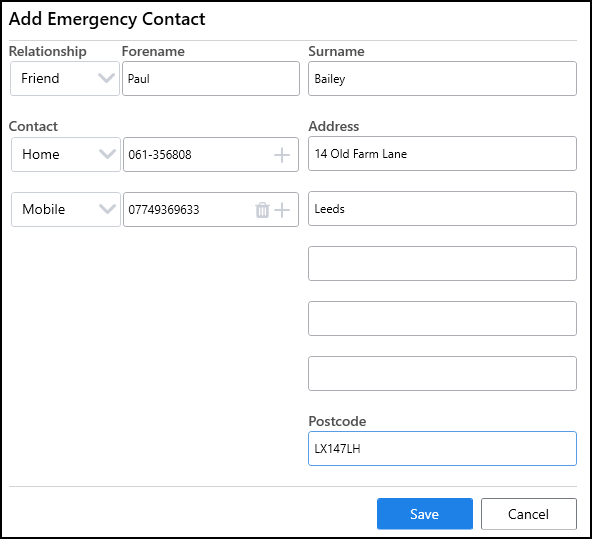This screenshot has height=539, width=592.
Task: Focus the Surname field containing Bailey
Action: coord(442,79)
